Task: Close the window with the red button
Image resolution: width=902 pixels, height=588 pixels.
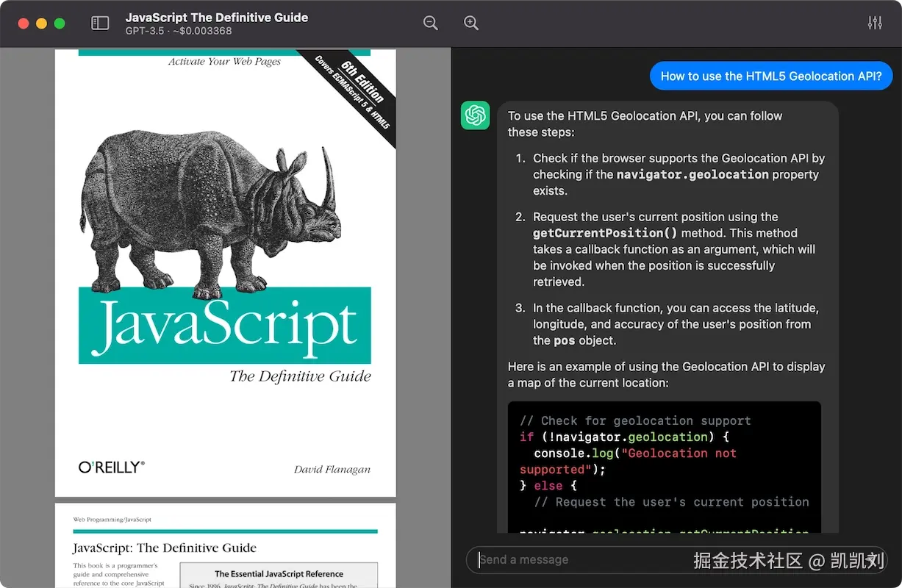Action: 24,24
